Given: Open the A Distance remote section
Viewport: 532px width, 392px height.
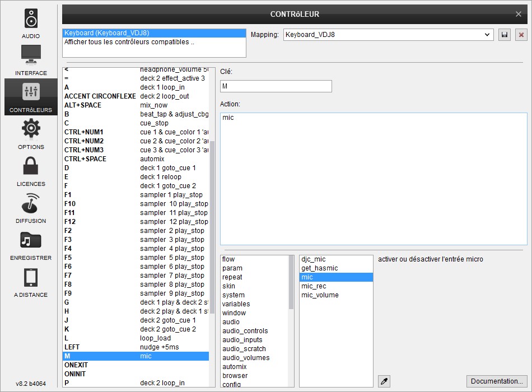Looking at the screenshot, I should (31, 282).
